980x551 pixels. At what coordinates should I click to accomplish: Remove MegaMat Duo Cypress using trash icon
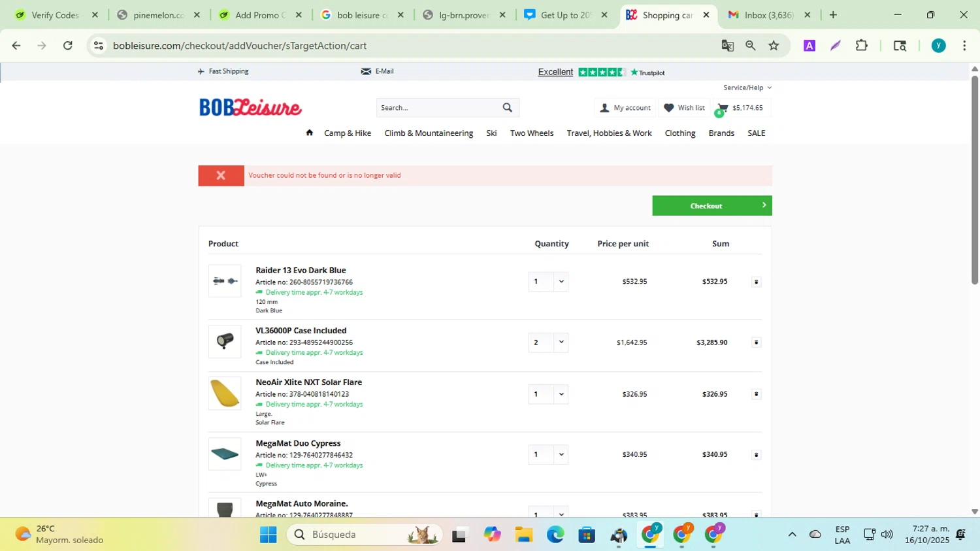pyautogui.click(x=757, y=455)
